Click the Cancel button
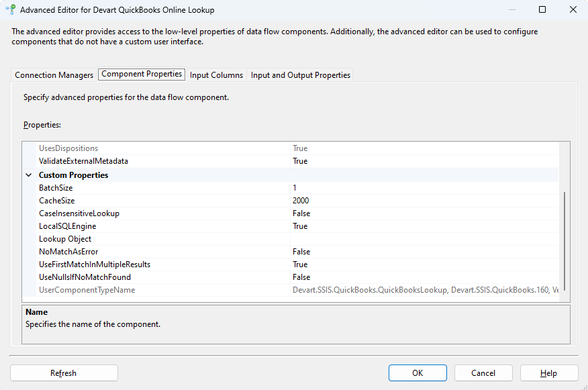 coord(483,373)
